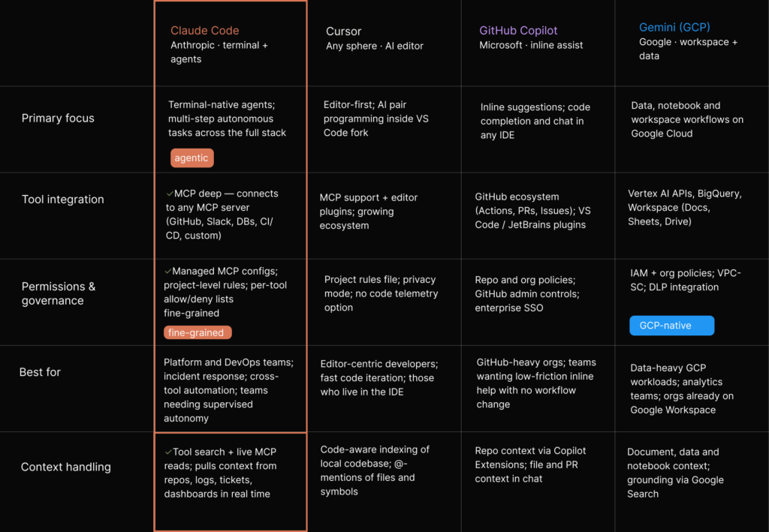Click the cell "Editor-first; AI pair programming"

coord(375,119)
